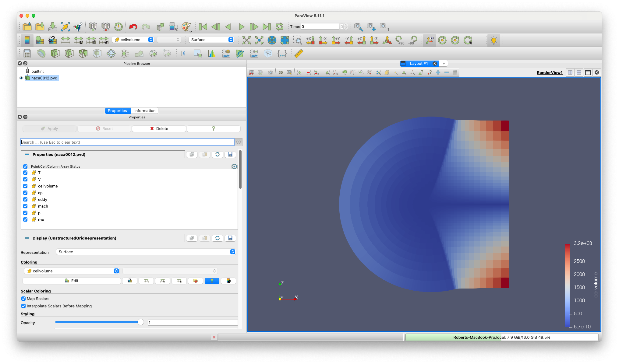This screenshot has width=619, height=364.
Task: Open the Calculator filter icon
Action: point(27,54)
